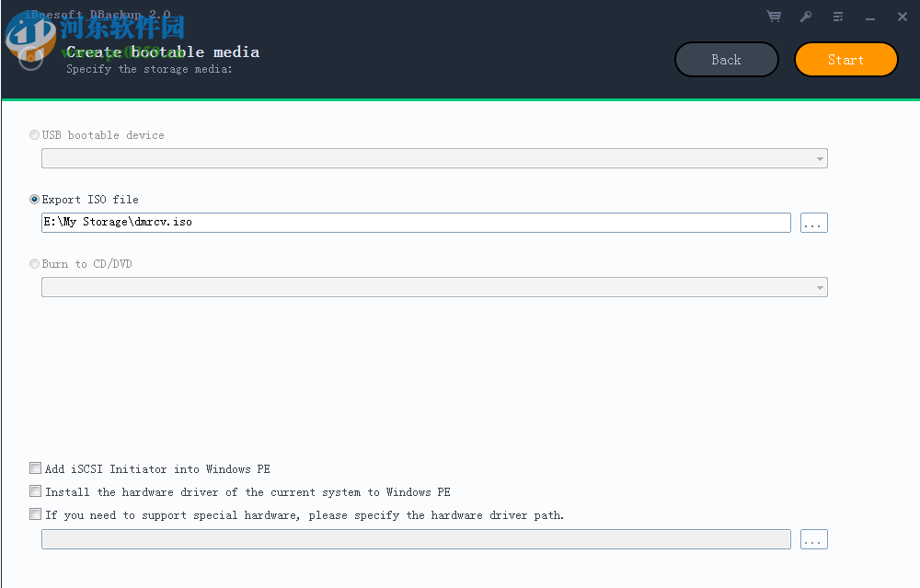
Task: Select USB bootable device radio option
Action: pos(35,135)
